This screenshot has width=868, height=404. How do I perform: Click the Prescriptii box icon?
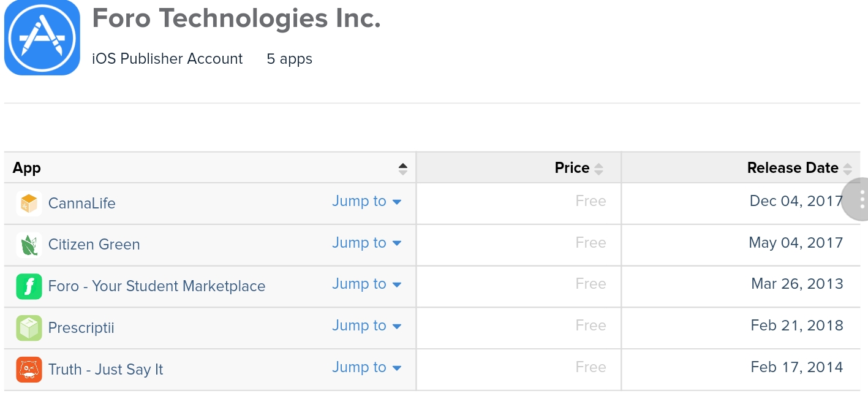29,328
